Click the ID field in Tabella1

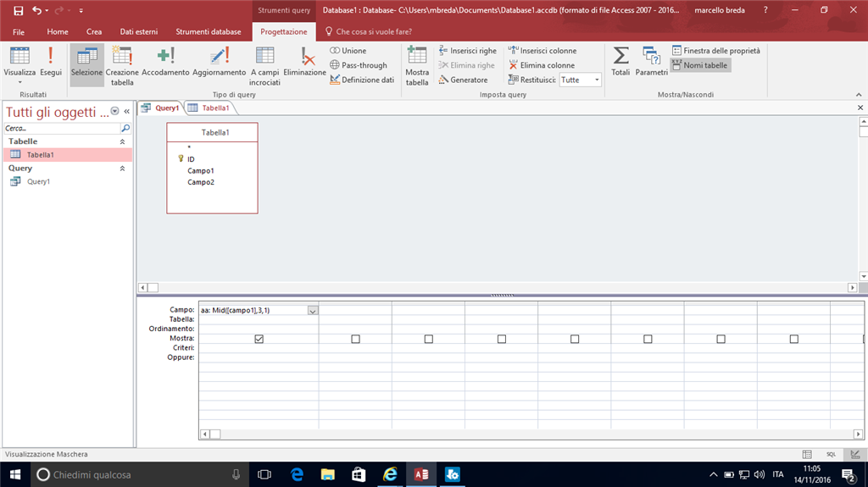[x=191, y=159]
